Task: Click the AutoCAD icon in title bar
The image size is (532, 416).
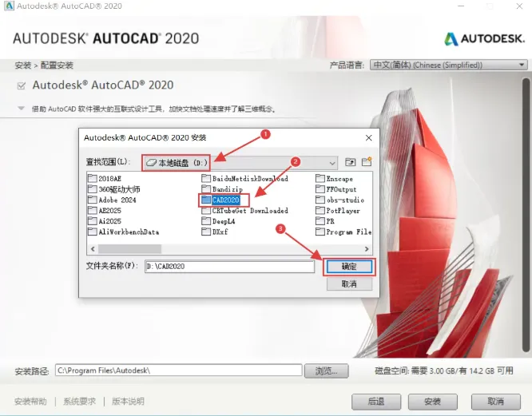Action: pyautogui.click(x=9, y=6)
